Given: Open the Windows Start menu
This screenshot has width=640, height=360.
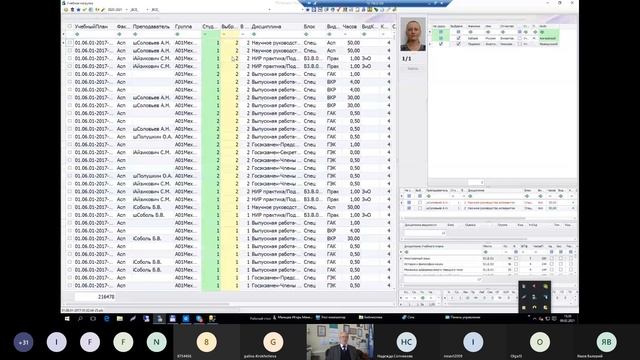Looking at the screenshot, I should click(x=67, y=318).
